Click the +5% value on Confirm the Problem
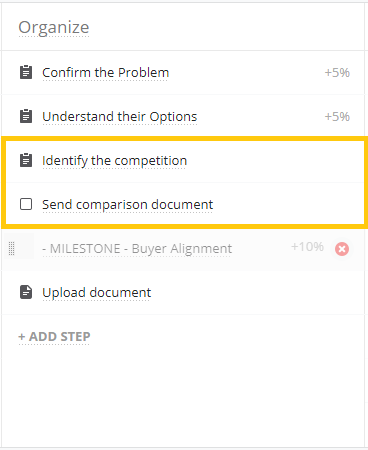The width and height of the screenshot is (368, 450). [x=337, y=72]
